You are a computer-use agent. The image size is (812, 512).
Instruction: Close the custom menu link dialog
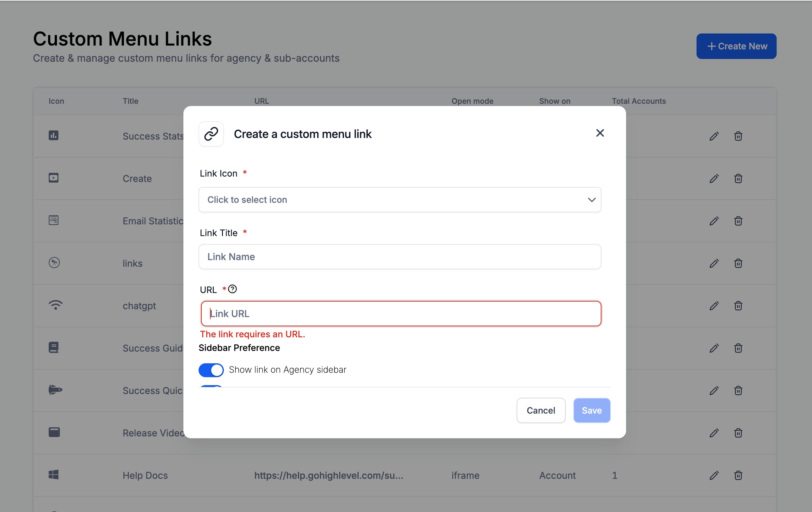point(600,133)
